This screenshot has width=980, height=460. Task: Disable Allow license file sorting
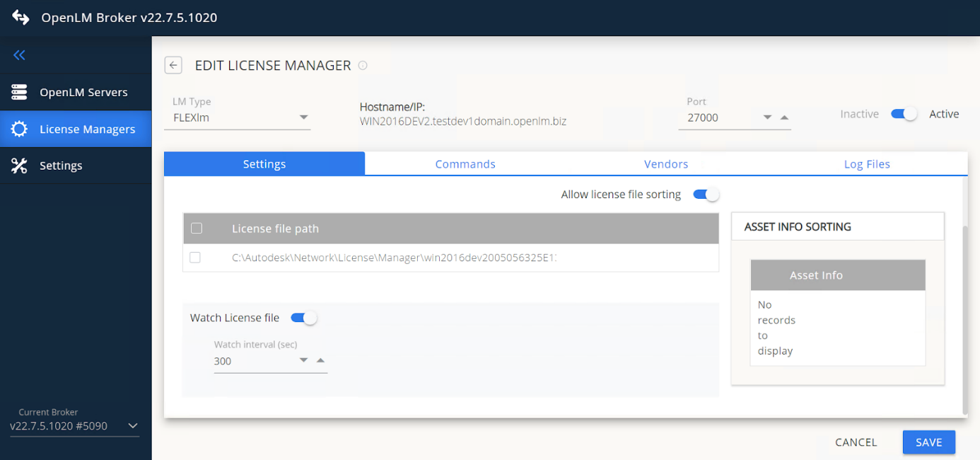click(706, 193)
